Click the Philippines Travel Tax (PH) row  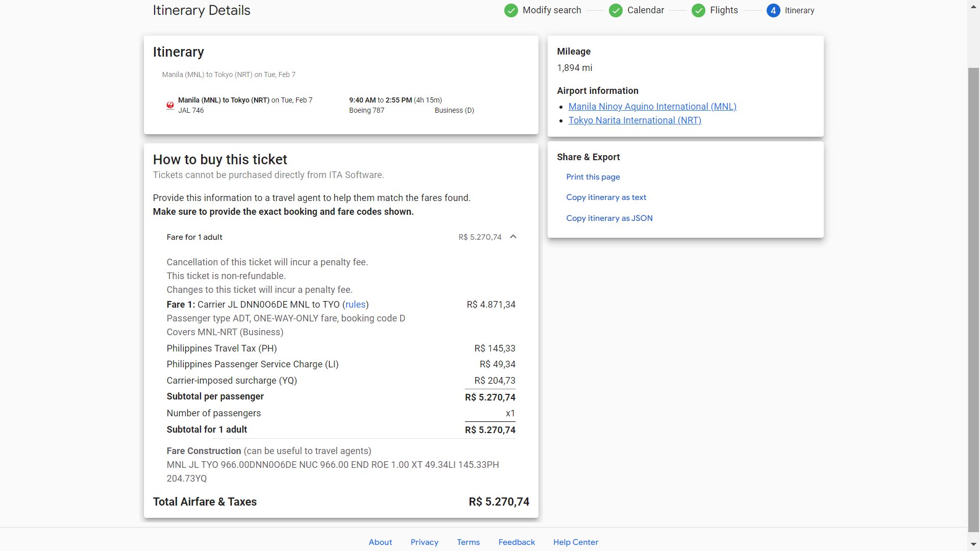coord(341,348)
